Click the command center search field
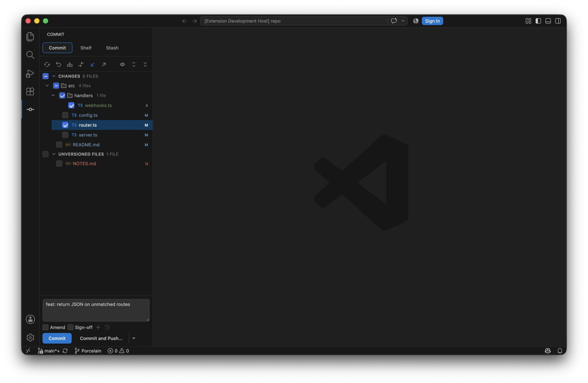Image resolution: width=588 pixels, height=383 pixels. pyautogui.click(x=294, y=21)
